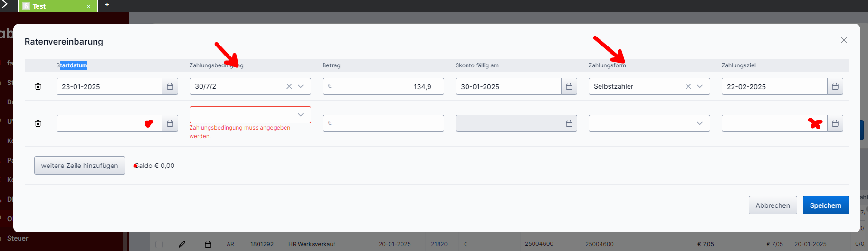Delete the first installment row
This screenshot has width=868, height=251.
[x=38, y=86]
